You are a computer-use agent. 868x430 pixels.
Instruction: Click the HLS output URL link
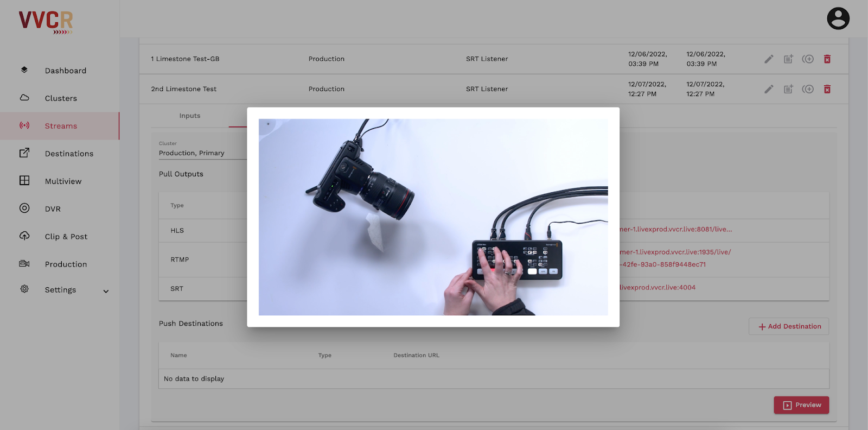(x=675, y=229)
